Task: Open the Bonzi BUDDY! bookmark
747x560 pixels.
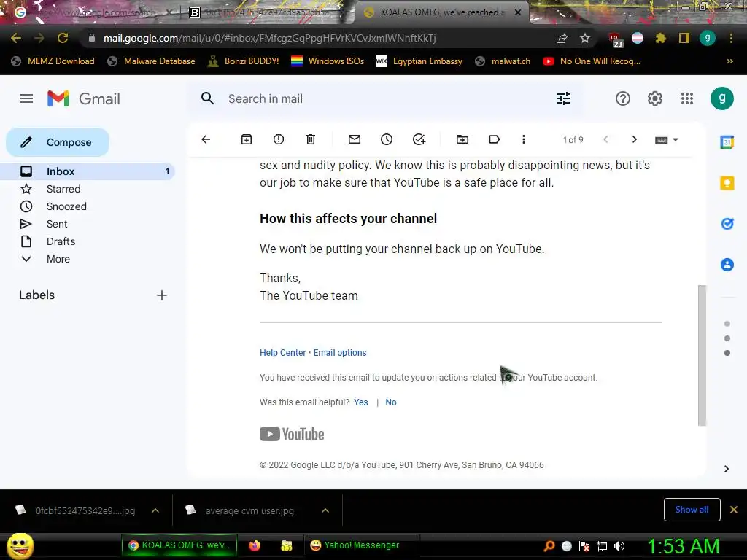Action: pos(244,61)
